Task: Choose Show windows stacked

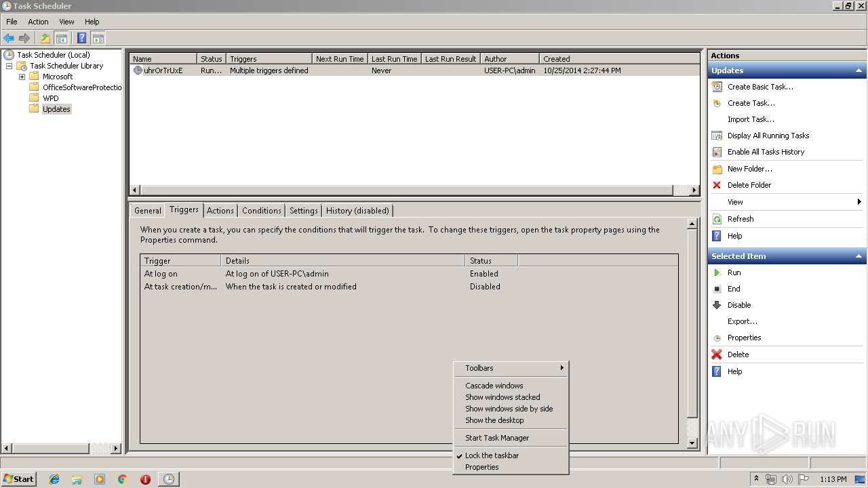Action: 511,397
